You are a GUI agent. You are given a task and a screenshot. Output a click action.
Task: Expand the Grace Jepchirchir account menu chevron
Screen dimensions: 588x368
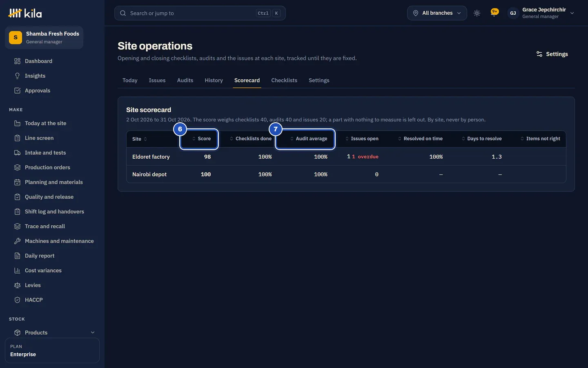coord(572,13)
